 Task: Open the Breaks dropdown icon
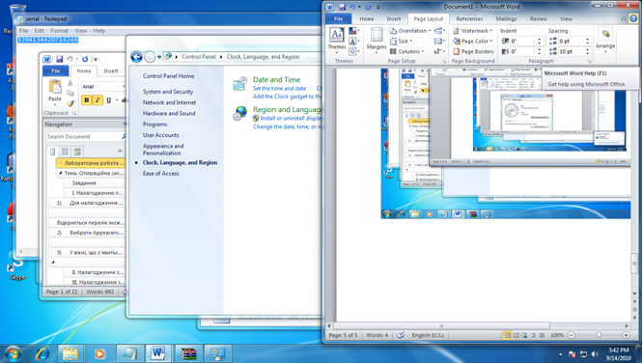(439, 31)
